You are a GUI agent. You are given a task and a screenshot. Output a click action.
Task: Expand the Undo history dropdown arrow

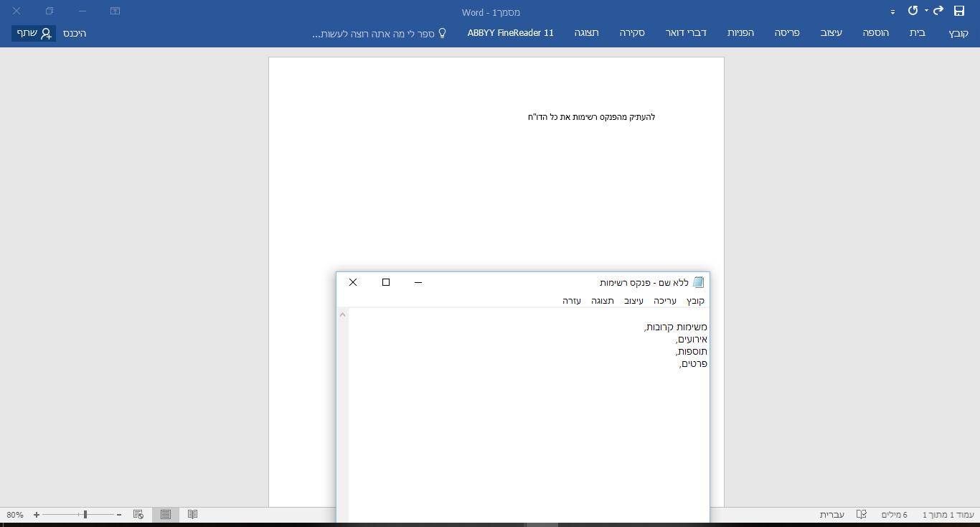tap(926, 11)
